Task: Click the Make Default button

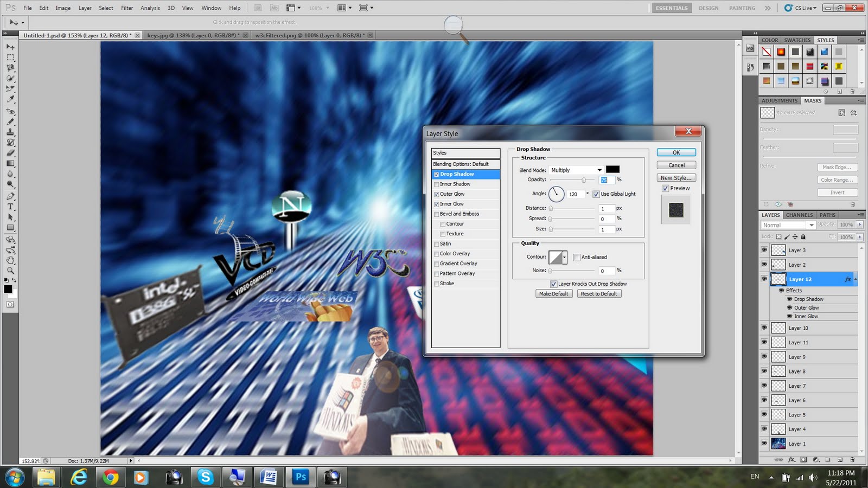Action: (x=554, y=294)
